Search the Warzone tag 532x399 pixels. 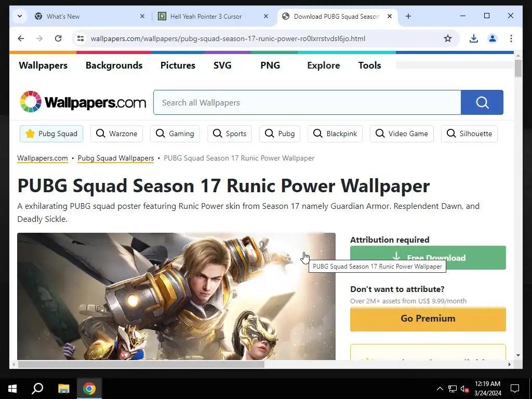(116, 134)
